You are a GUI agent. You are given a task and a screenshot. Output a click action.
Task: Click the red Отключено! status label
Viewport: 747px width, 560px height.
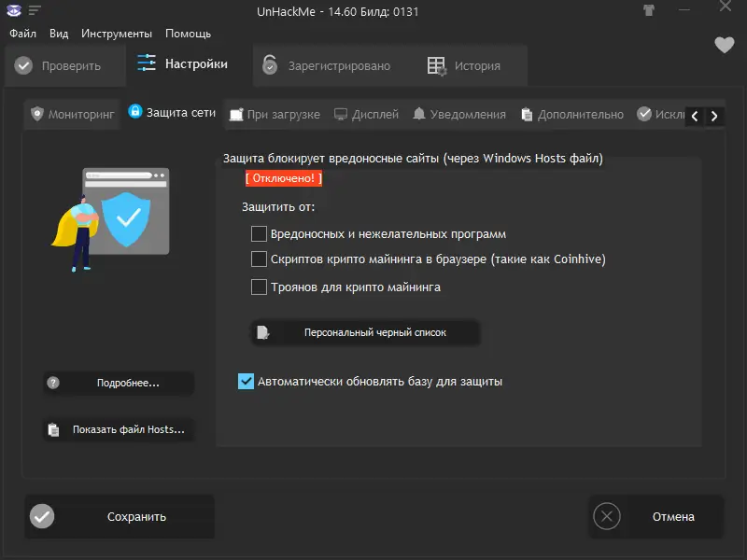(284, 178)
